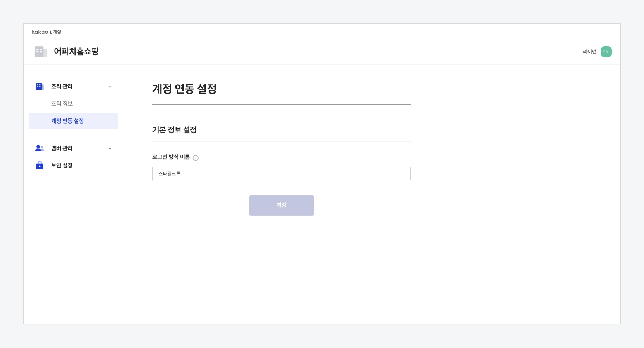Click the kakao i 계정 logo
The width and height of the screenshot is (644, 348).
[46, 32]
